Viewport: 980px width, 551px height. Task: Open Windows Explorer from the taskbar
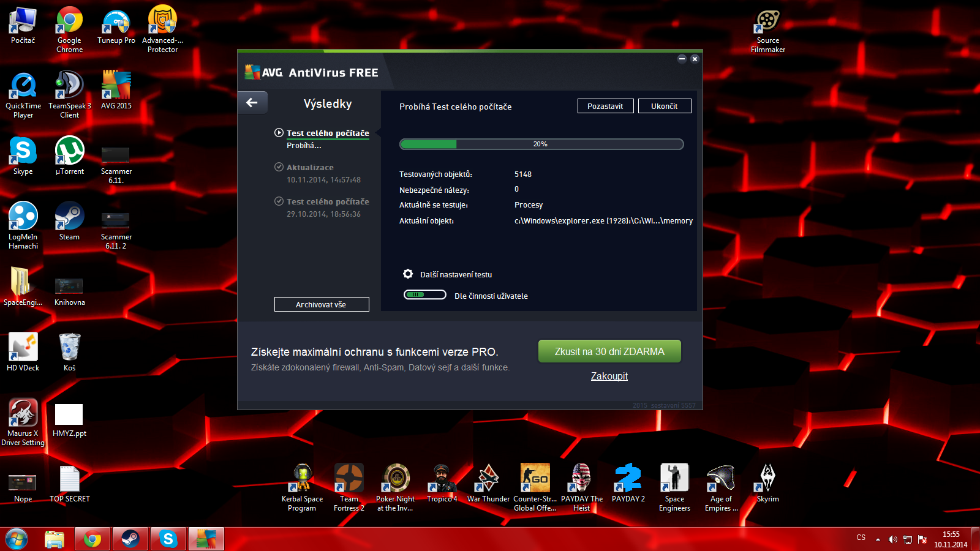point(55,539)
